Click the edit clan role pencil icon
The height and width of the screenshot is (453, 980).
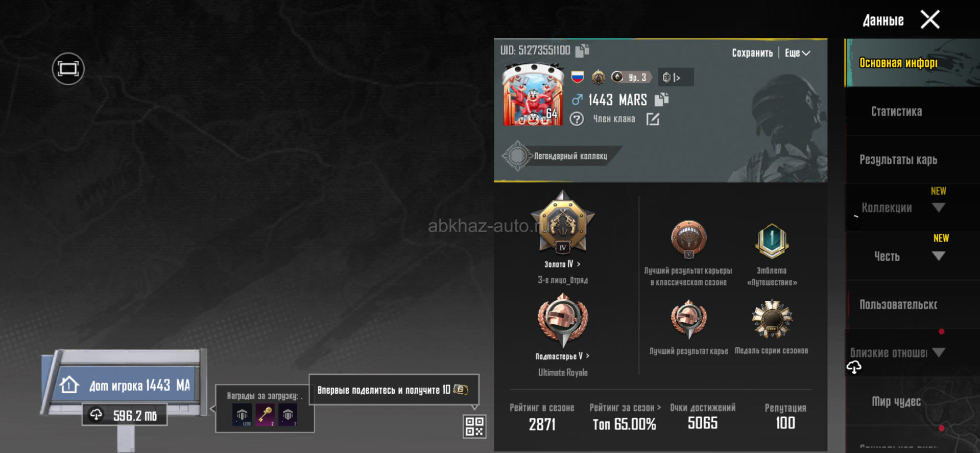(653, 119)
